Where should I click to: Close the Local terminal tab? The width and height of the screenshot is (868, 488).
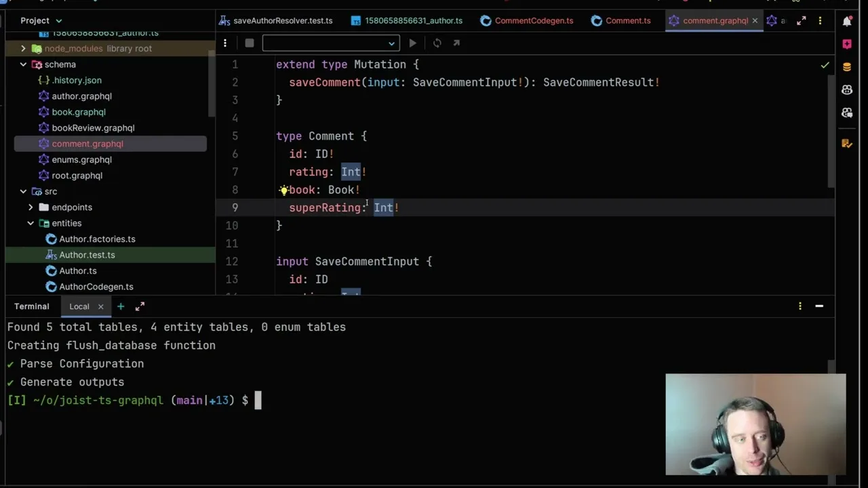point(100,306)
